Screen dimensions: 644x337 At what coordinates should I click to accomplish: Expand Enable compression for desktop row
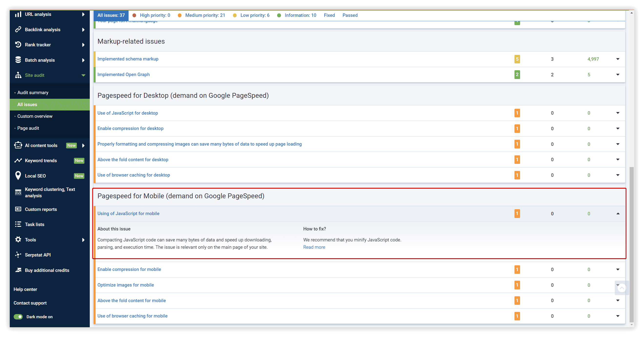(618, 129)
